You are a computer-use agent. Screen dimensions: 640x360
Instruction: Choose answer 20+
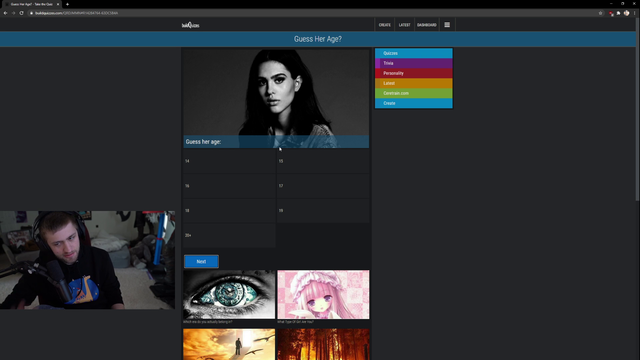(229, 236)
